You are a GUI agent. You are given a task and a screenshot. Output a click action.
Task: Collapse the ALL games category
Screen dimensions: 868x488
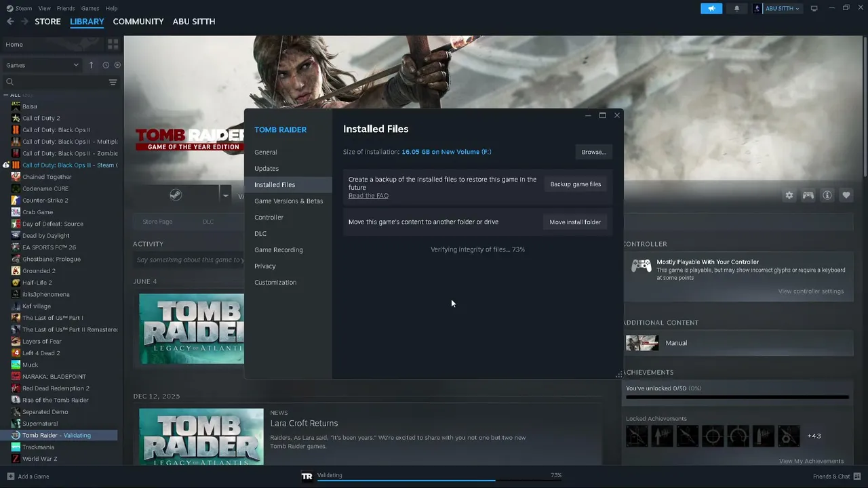tap(6, 96)
